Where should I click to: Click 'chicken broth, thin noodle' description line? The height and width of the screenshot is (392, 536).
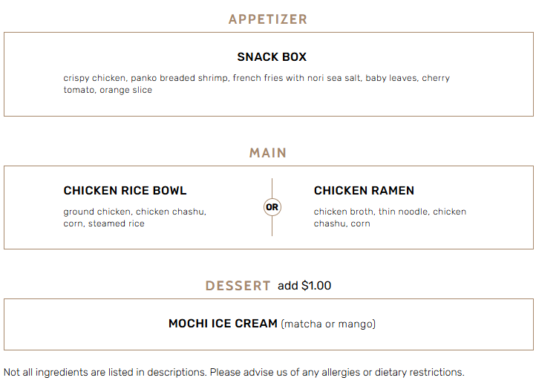[390, 212]
